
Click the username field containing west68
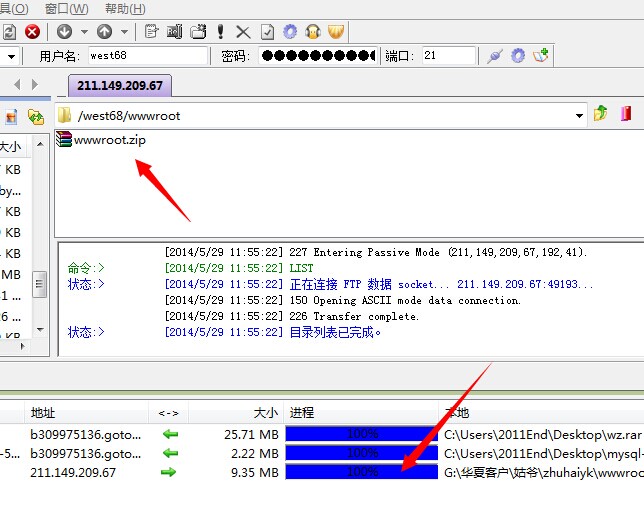148,55
